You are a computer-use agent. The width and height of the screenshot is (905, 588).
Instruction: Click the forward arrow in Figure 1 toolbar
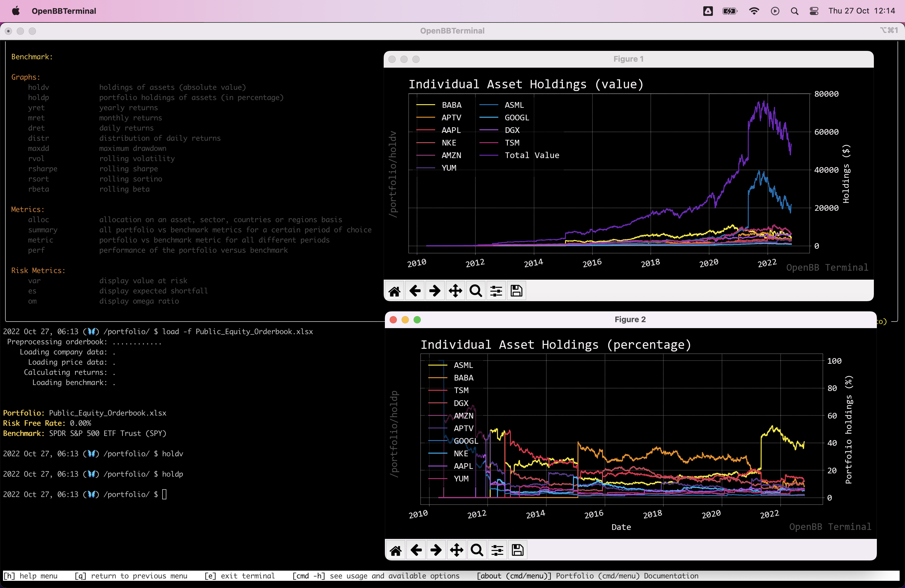pyautogui.click(x=435, y=291)
